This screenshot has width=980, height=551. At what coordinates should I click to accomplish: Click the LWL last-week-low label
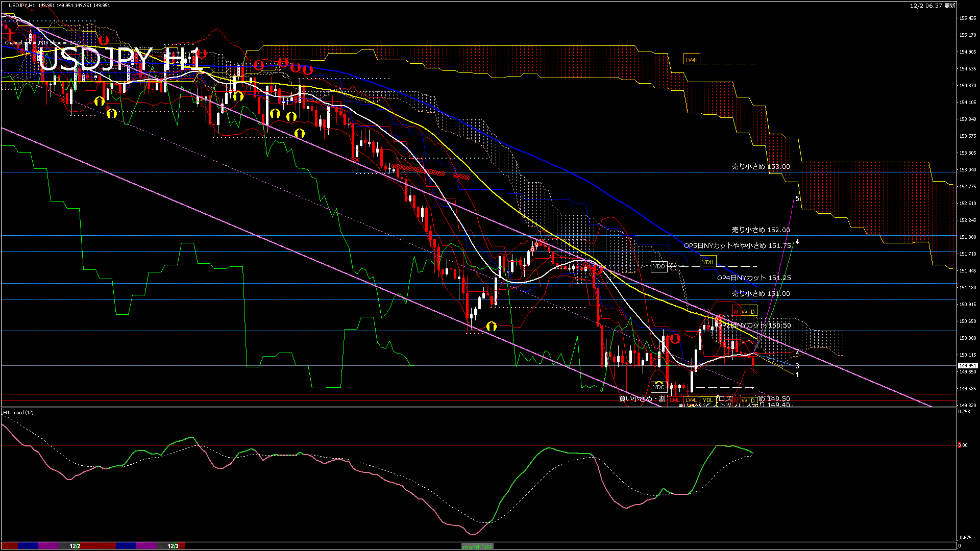coord(691,400)
